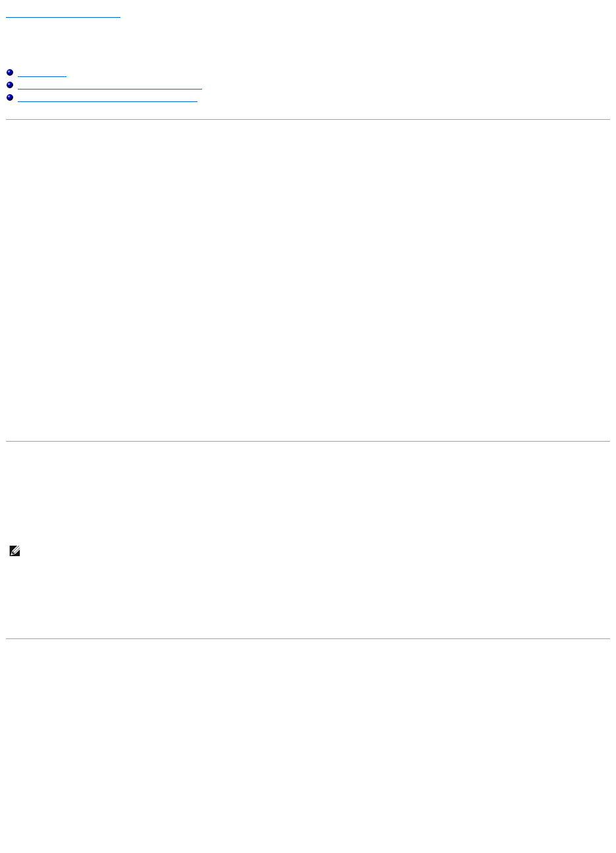The width and height of the screenshot is (616, 853).
Task: Select the second blue bullet icon
Action: (x=10, y=86)
